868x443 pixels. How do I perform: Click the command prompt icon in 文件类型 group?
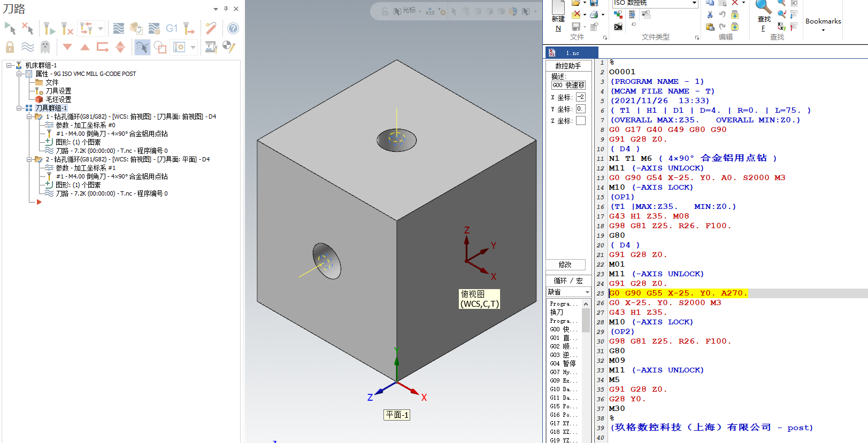coord(618,27)
